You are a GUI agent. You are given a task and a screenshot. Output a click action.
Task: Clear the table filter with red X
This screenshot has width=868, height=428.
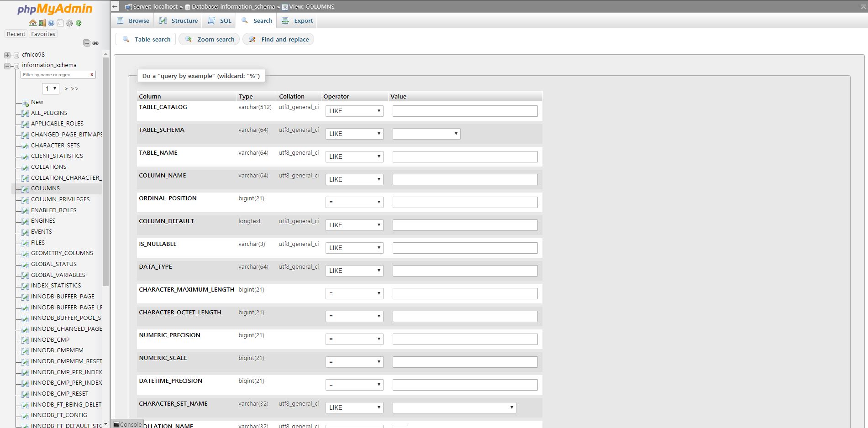[x=92, y=75]
